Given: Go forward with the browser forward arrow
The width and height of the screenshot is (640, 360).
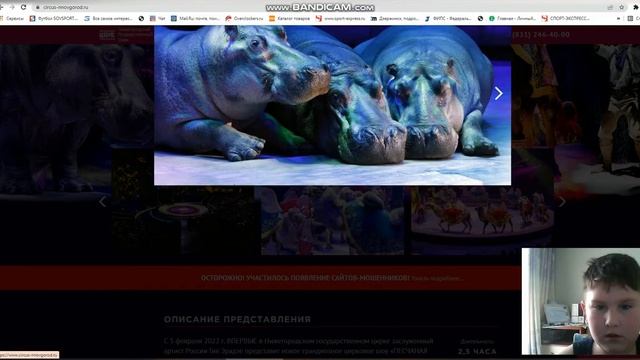Looking at the screenshot, I should tap(12, 7).
